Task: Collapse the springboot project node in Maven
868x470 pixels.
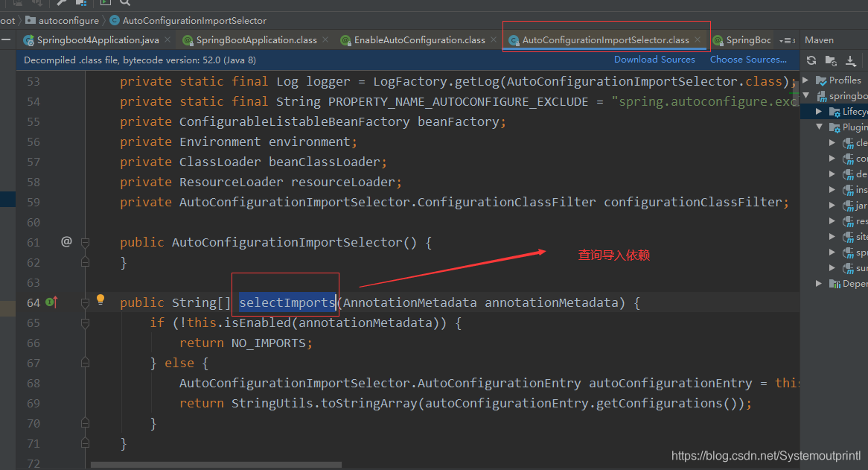Action: click(x=806, y=96)
